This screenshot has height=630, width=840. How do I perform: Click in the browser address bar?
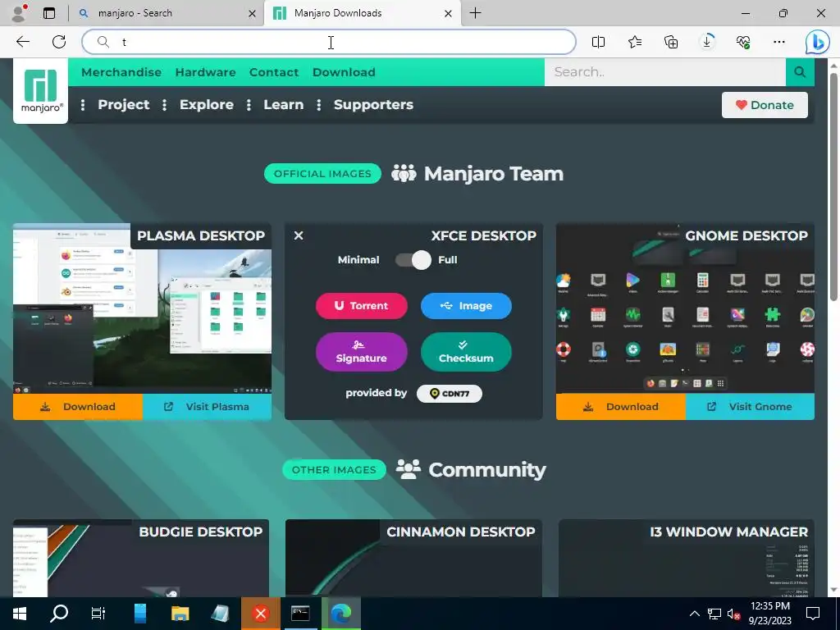[328, 42]
